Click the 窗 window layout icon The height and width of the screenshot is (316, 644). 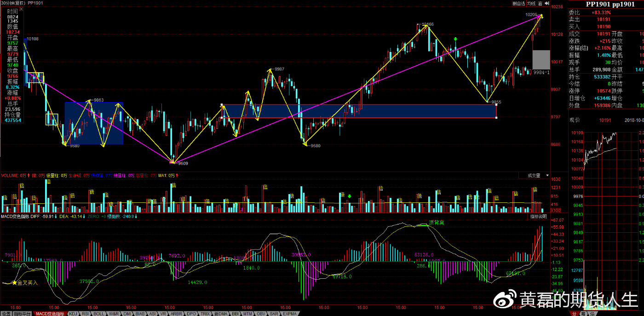(541, 3)
